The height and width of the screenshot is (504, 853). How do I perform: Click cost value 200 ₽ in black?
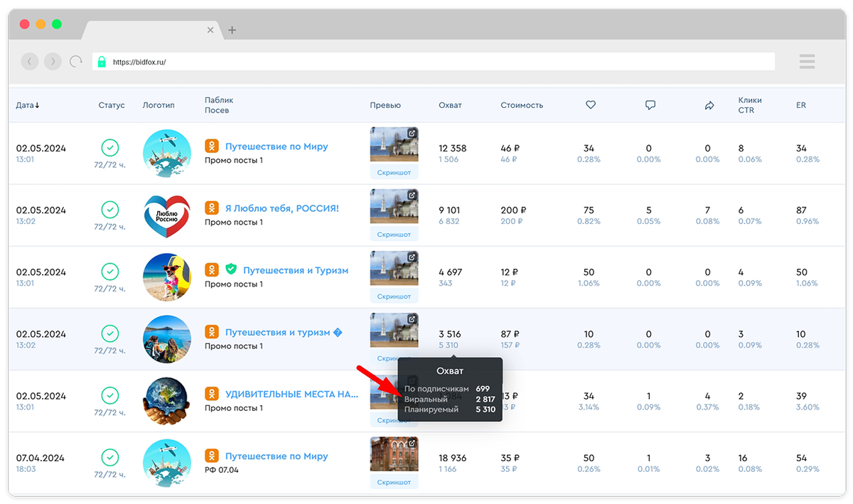[x=513, y=210]
